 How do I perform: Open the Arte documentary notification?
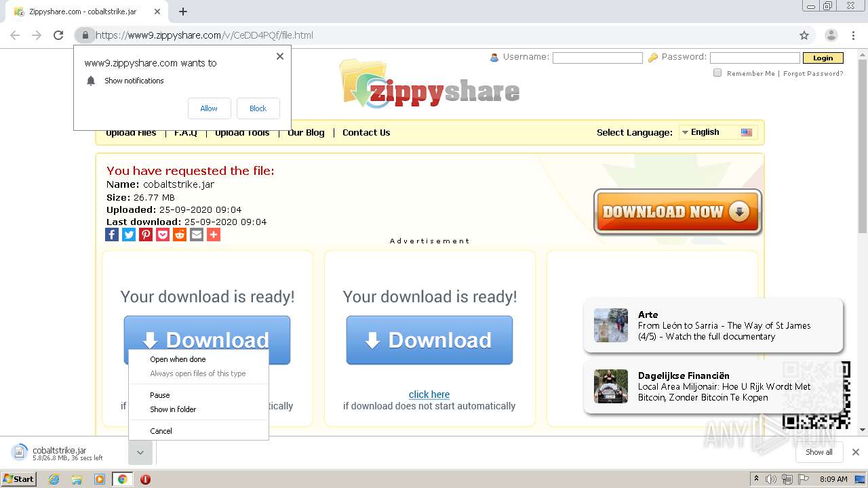[713, 325]
